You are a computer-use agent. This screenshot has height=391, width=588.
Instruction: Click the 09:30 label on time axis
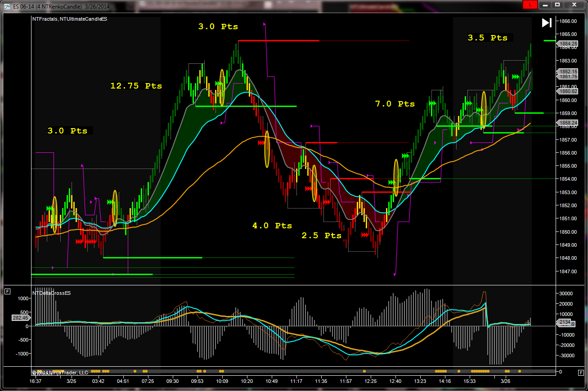click(x=172, y=381)
